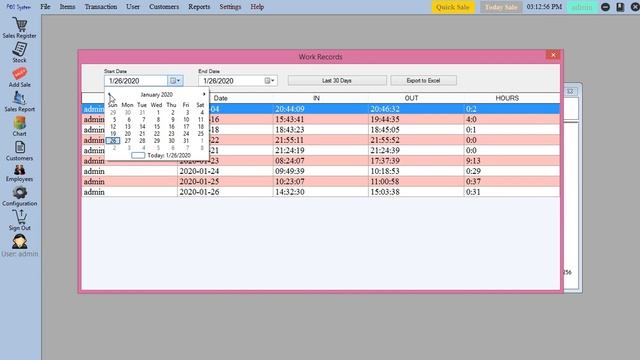Screen dimensions: 640x360
Task: Select the IN cell 18:43:23
Action: tap(320, 130)
